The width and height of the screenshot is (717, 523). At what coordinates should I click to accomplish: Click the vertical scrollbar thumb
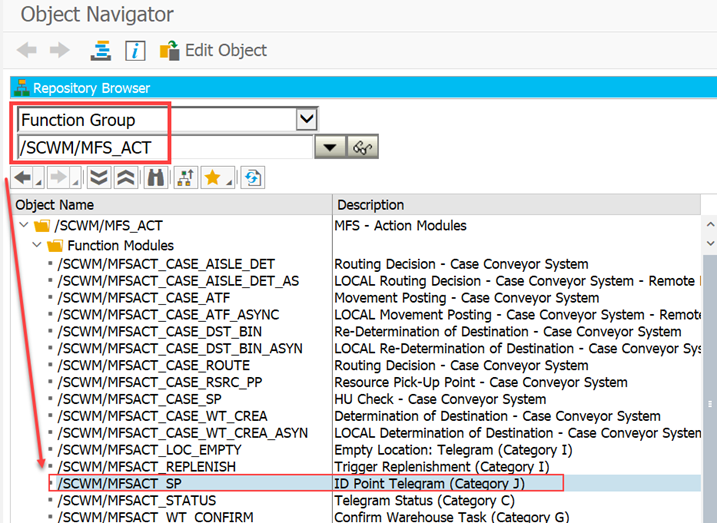coord(710,390)
